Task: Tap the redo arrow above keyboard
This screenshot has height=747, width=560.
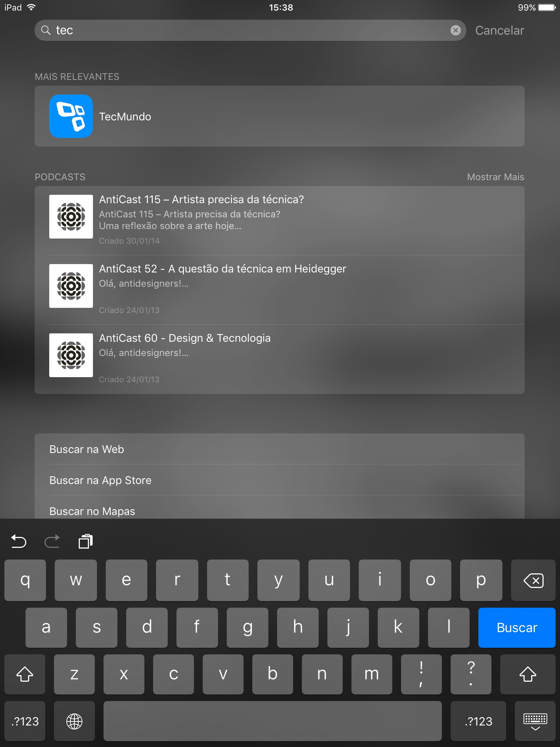Action: pos(52,541)
